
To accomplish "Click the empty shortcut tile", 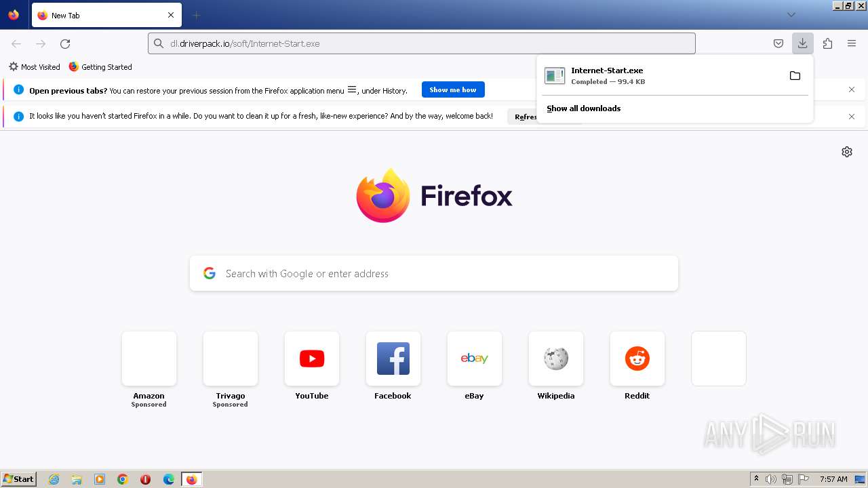I will coord(719,359).
